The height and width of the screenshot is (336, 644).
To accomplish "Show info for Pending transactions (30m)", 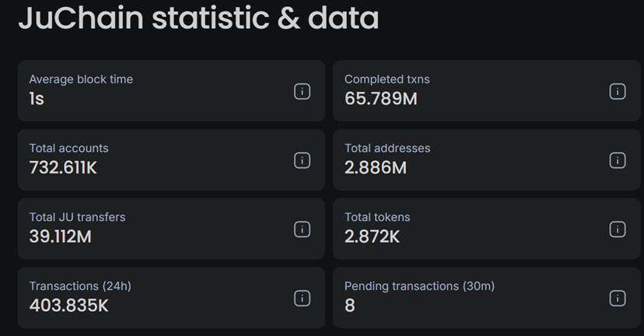I will tap(617, 298).
